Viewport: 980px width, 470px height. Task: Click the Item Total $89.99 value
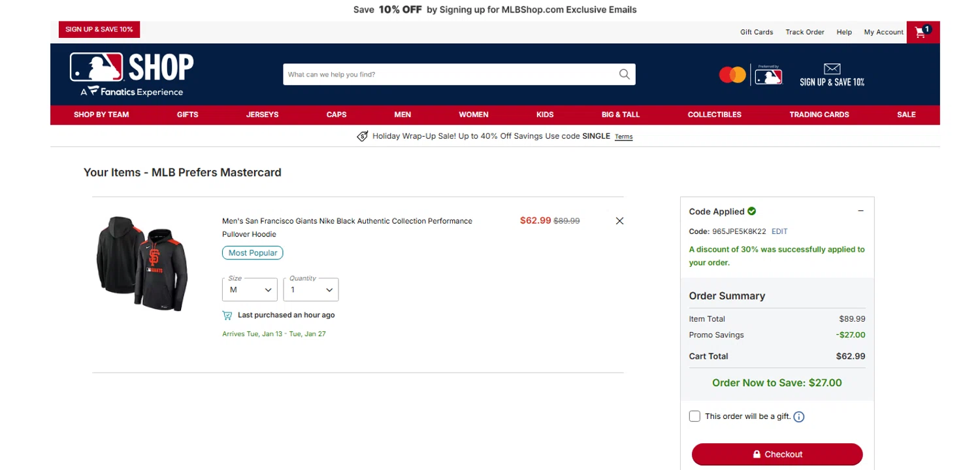(852, 319)
